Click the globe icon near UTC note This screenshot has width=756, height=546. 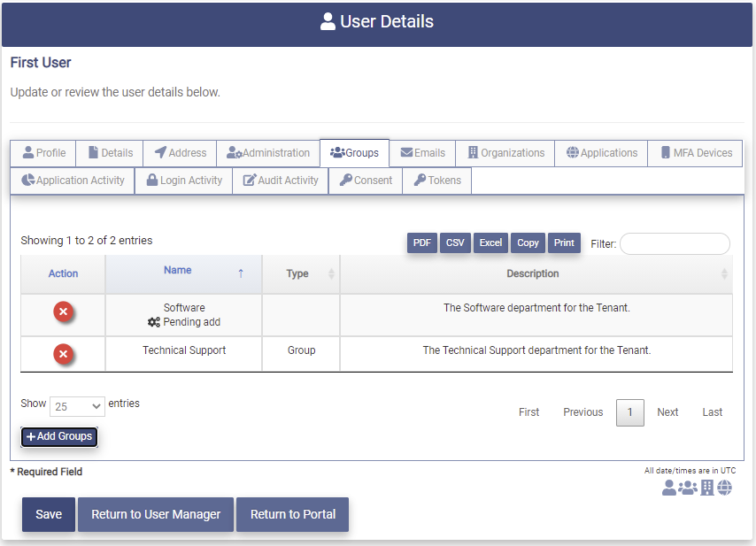click(724, 488)
